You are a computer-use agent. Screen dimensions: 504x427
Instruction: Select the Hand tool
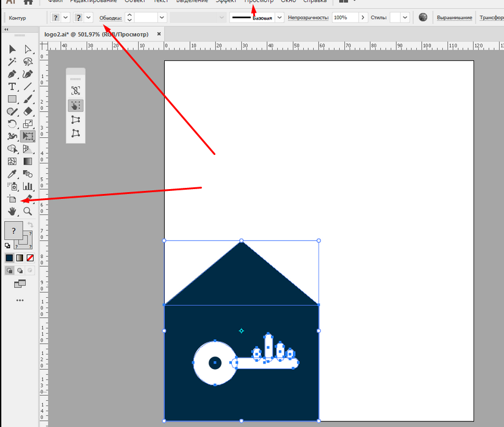pyautogui.click(x=12, y=212)
